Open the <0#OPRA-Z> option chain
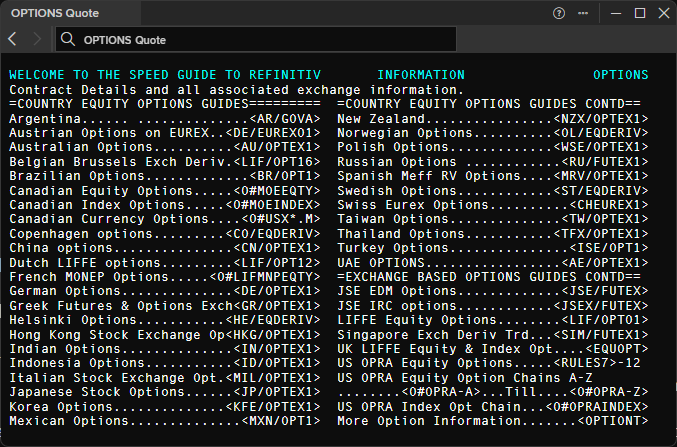The width and height of the screenshot is (677, 447). (x=609, y=393)
